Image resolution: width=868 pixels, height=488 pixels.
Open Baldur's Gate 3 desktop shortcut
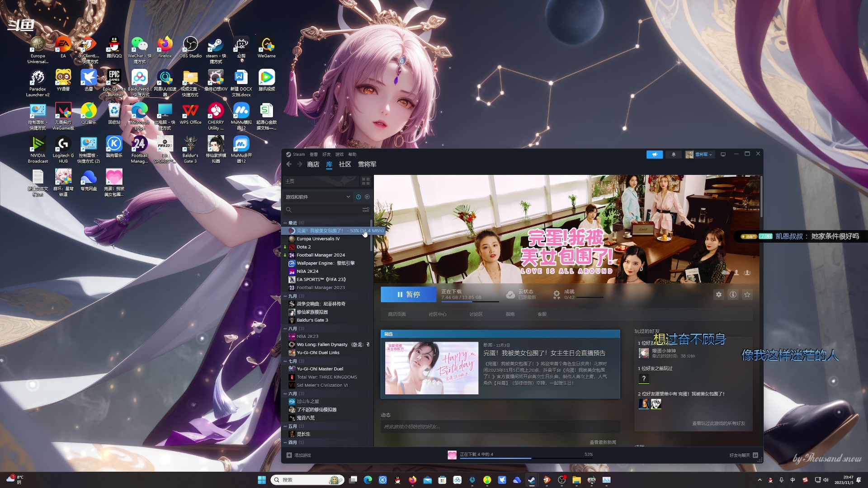coord(190,150)
